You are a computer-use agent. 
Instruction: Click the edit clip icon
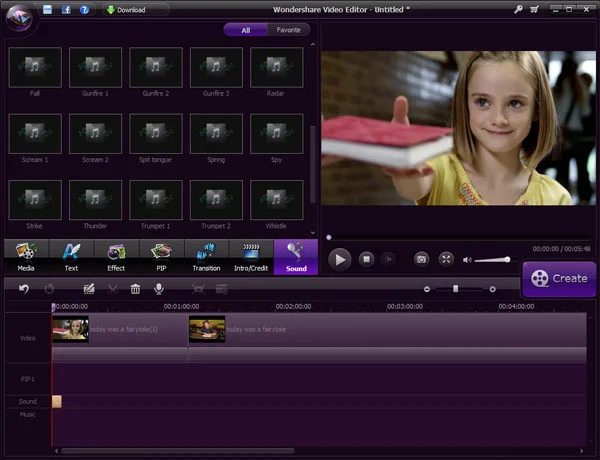coord(89,288)
